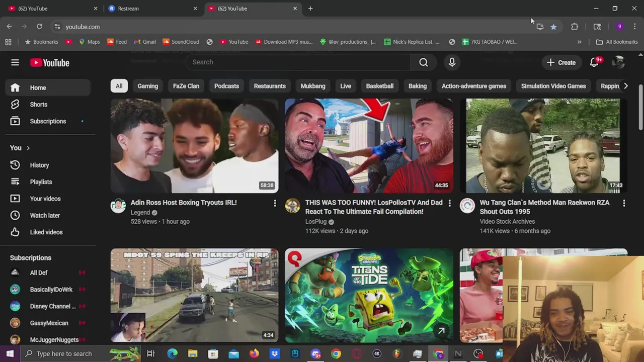Open the Disney Channel subscription

click(x=48, y=306)
